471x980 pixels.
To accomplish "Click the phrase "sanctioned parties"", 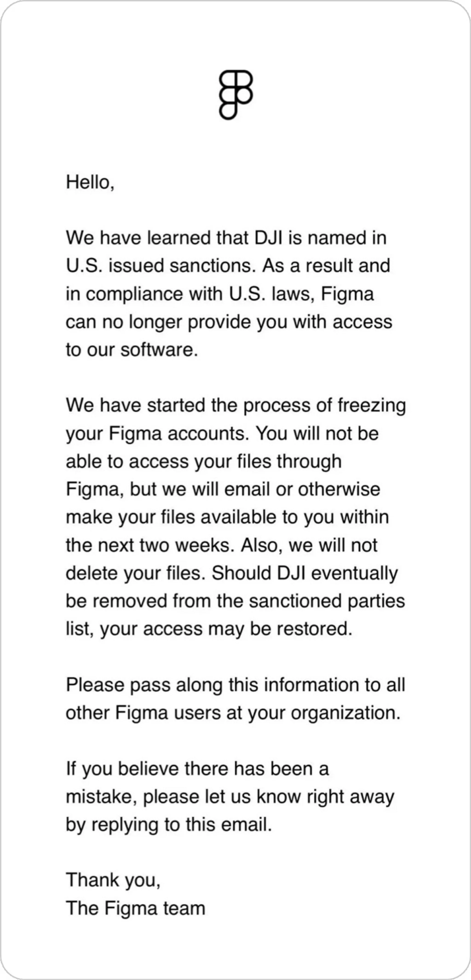I will [x=327, y=601].
